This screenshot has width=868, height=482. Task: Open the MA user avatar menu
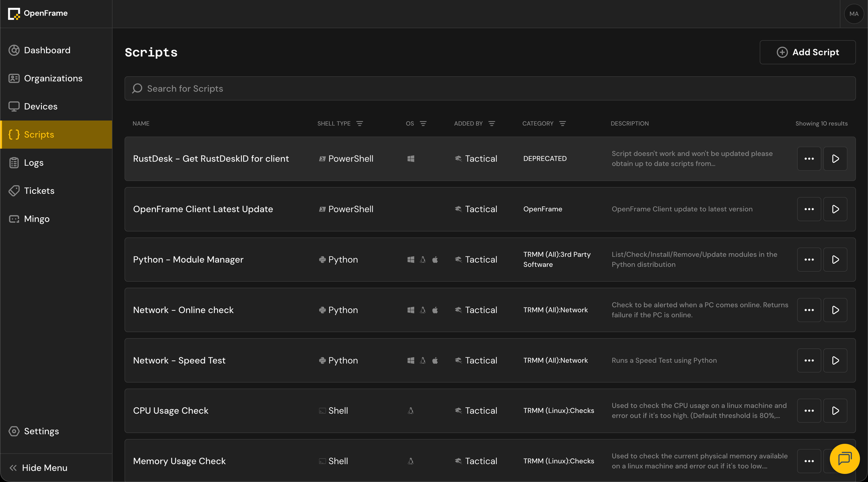854,14
